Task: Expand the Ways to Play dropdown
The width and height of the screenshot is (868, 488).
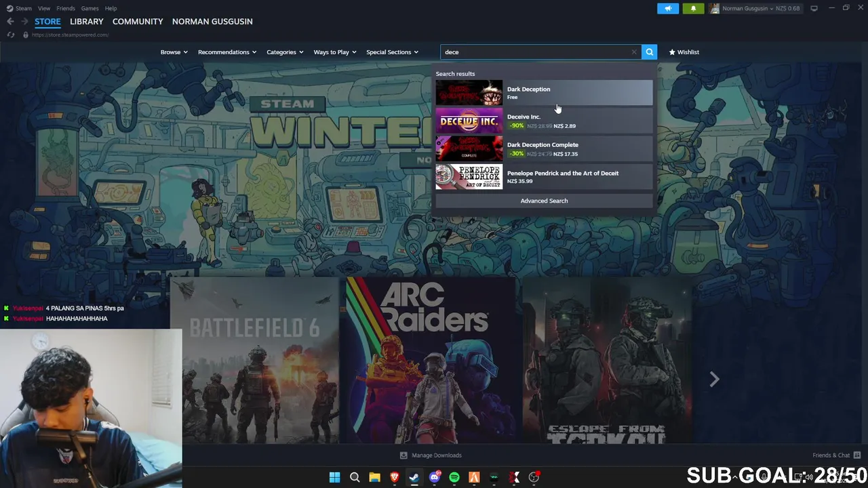Action: [335, 52]
